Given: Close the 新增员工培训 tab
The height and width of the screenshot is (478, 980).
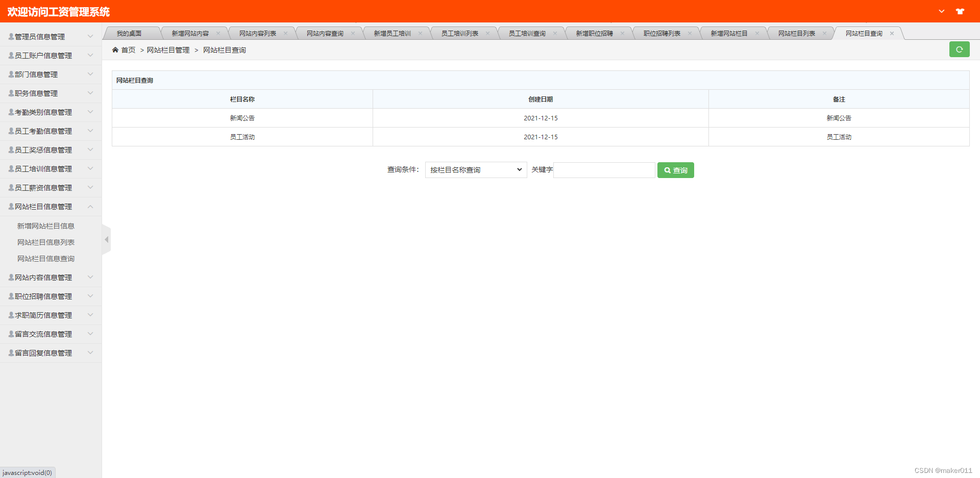Looking at the screenshot, I should point(420,34).
